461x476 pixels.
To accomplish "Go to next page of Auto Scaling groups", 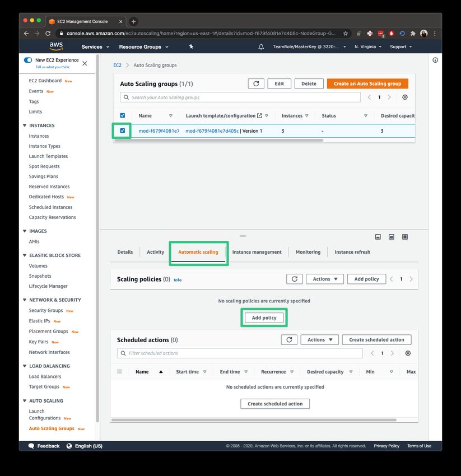I will [389, 97].
